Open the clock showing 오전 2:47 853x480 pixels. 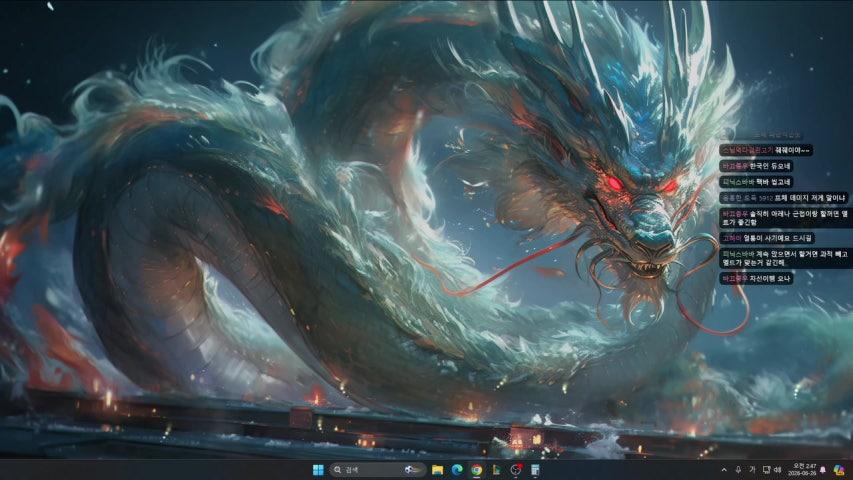pos(803,470)
